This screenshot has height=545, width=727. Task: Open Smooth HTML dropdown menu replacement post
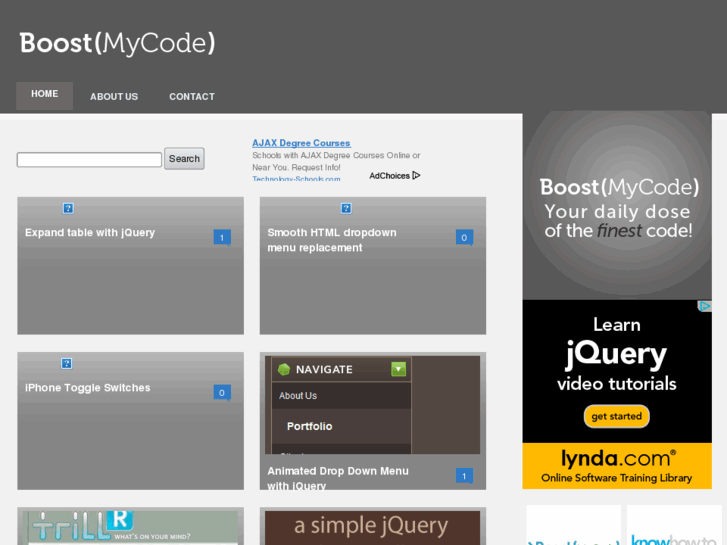coord(332,240)
